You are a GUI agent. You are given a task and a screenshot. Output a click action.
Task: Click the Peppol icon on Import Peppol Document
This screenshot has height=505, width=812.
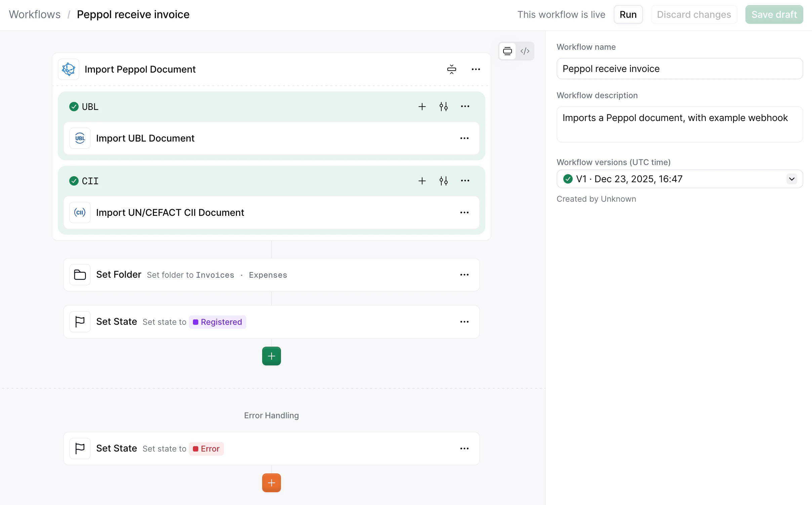pos(68,69)
